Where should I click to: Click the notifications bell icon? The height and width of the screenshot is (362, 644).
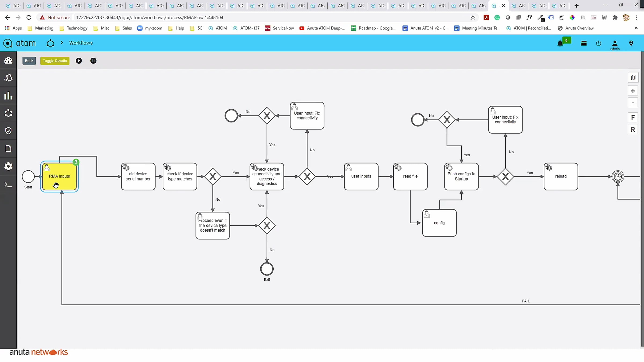coord(560,43)
